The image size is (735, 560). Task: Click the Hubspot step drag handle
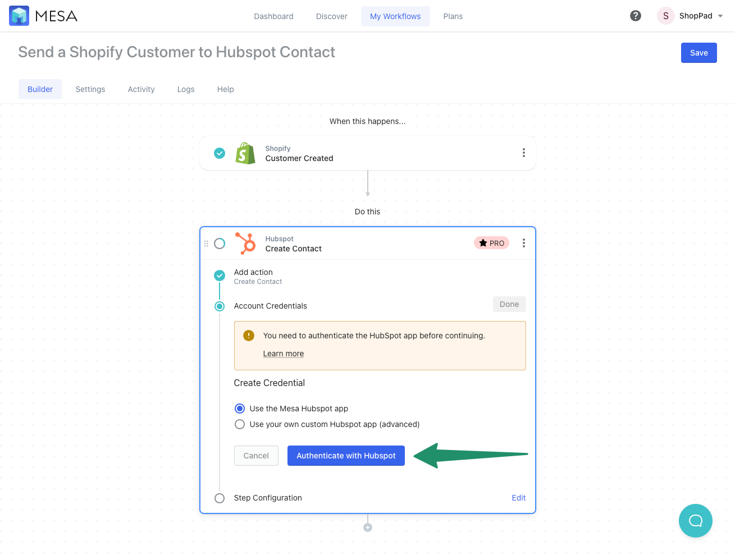206,244
